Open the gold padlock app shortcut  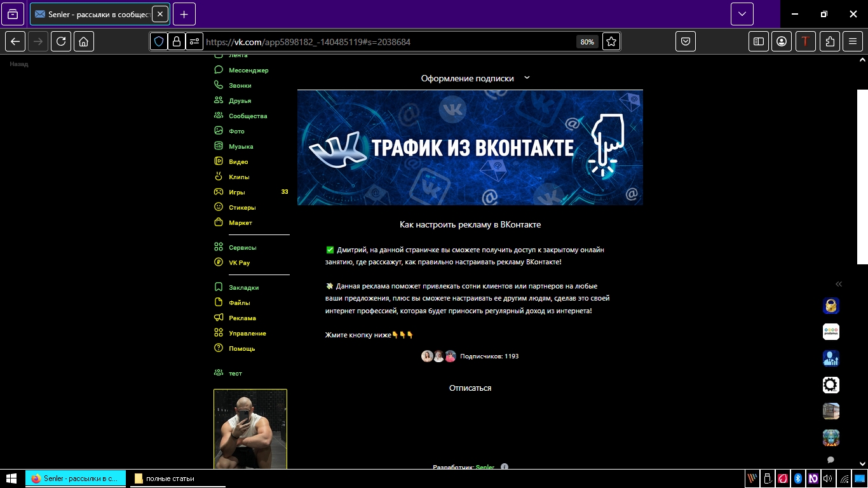coord(831,306)
